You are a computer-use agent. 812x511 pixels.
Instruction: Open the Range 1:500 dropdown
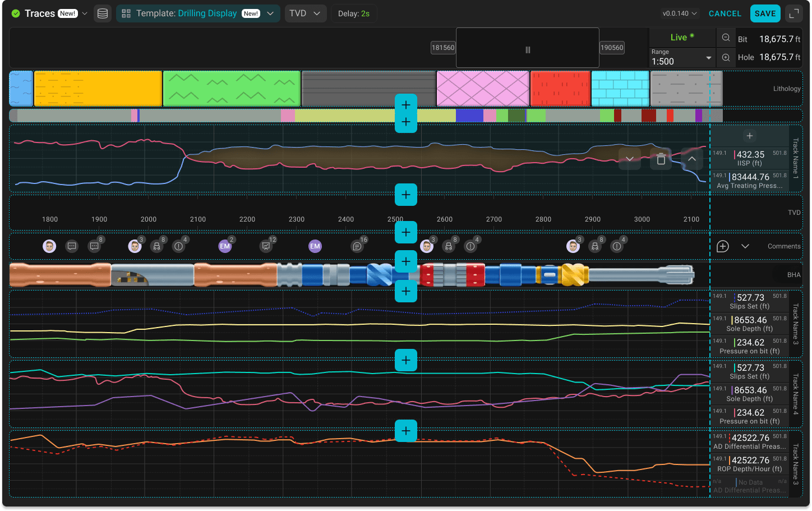pyautogui.click(x=681, y=58)
